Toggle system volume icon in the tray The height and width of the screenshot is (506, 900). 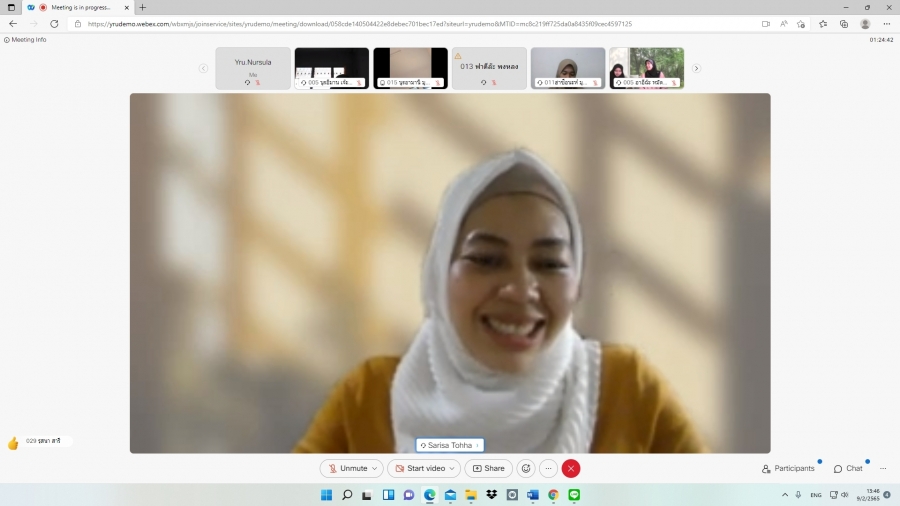[x=845, y=495]
